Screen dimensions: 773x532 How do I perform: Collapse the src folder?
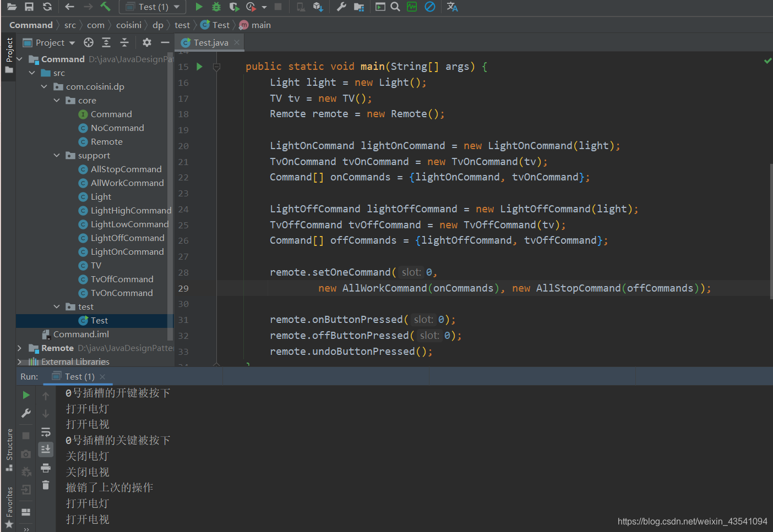pos(32,73)
